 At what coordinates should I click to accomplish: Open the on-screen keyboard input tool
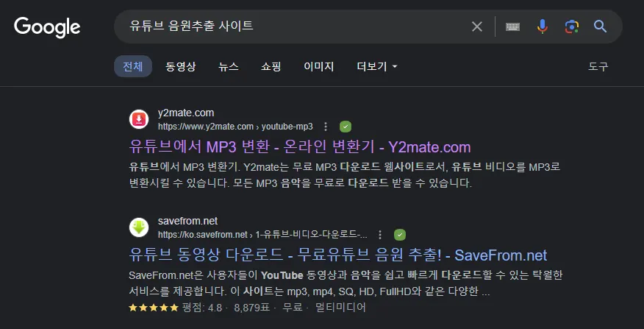tap(512, 26)
